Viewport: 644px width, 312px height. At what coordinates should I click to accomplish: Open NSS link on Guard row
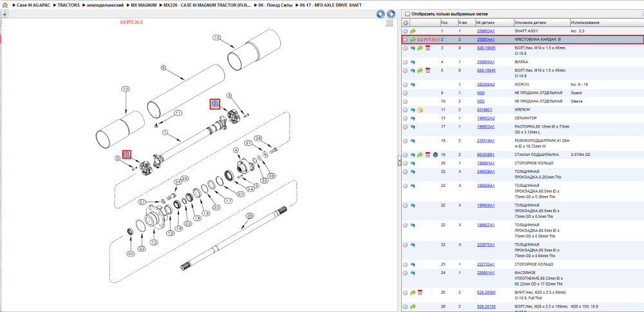480,93
